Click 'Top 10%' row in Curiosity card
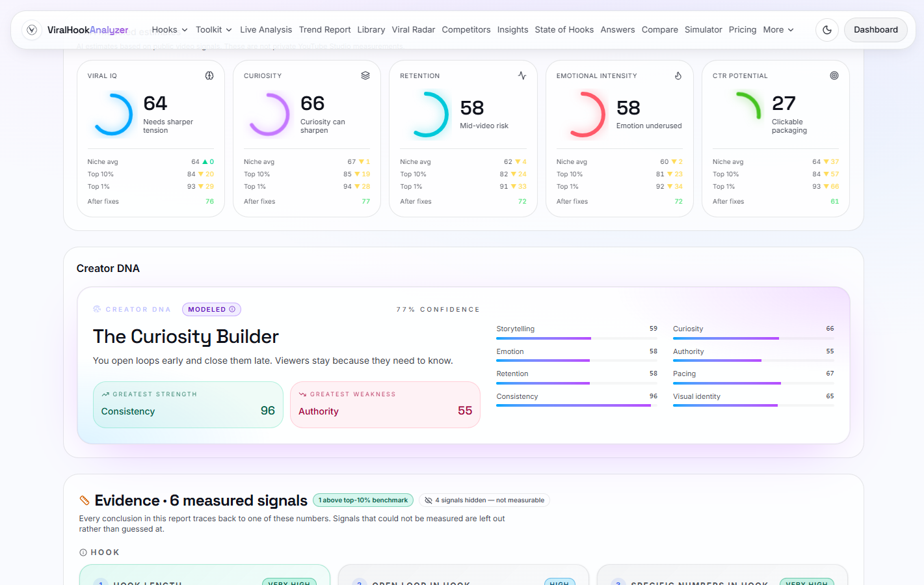This screenshot has width=924, height=585. point(307,174)
